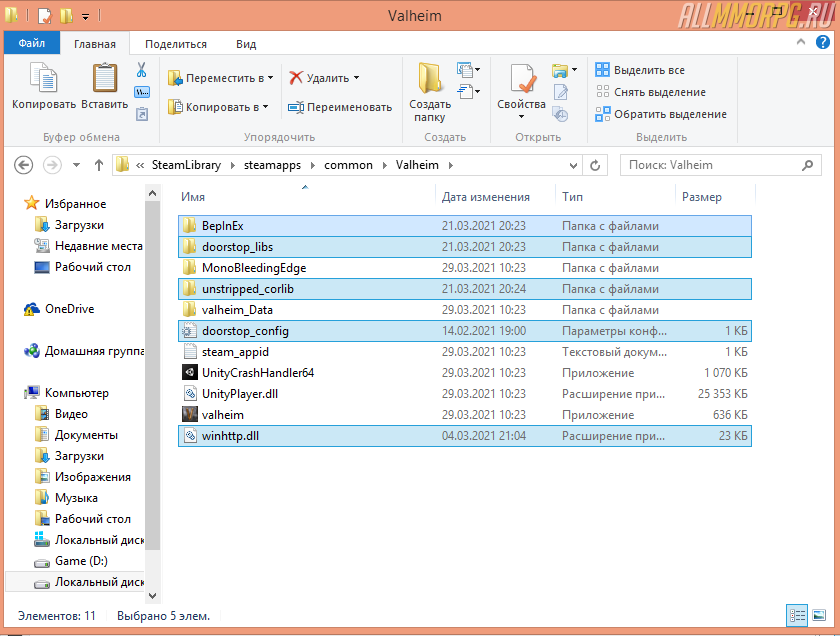Expand the Удалить dropdown arrow

(x=356, y=78)
